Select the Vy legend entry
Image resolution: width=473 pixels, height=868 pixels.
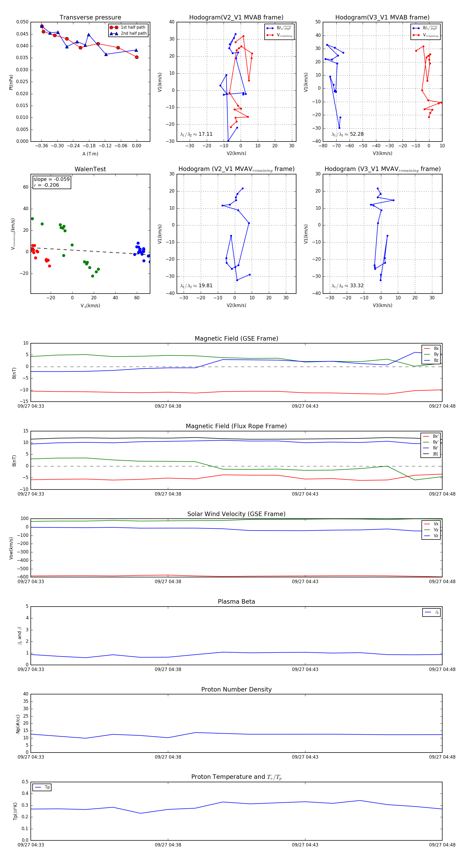(431, 530)
